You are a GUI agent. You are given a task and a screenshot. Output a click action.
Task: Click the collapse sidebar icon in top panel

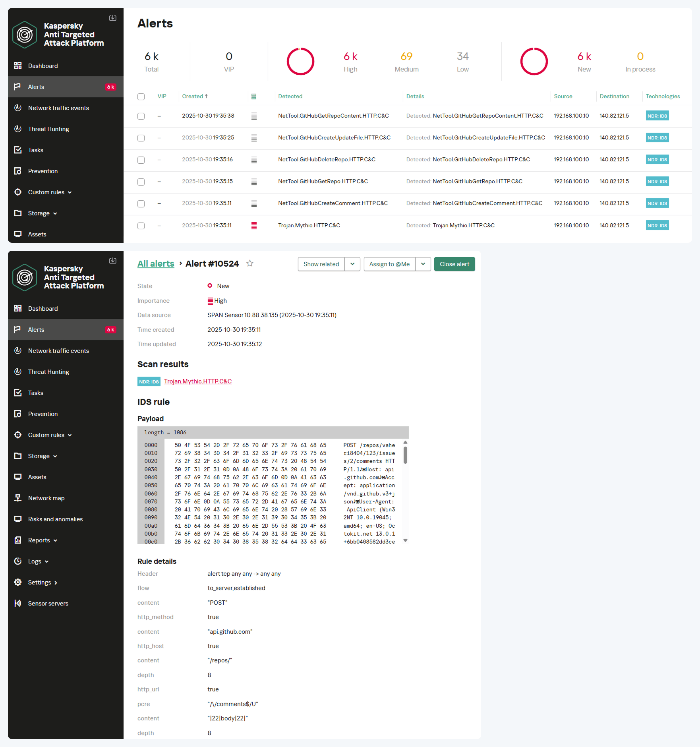point(113,18)
